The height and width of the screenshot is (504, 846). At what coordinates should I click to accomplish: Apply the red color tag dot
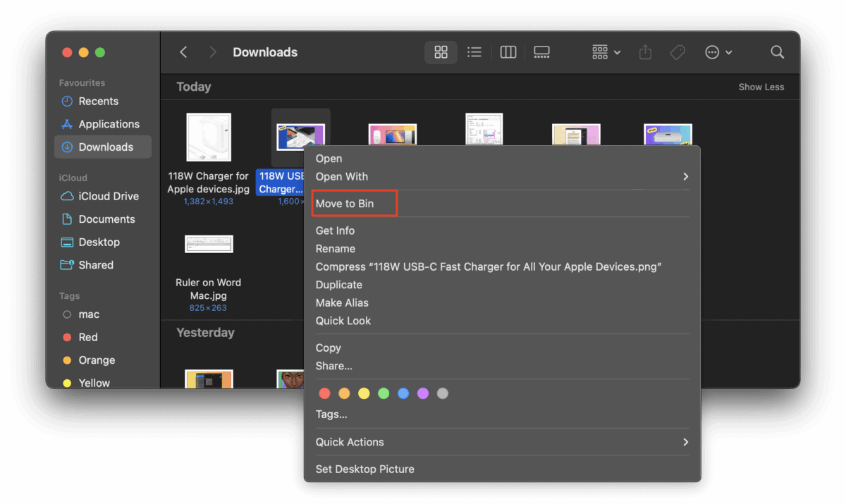(x=324, y=393)
